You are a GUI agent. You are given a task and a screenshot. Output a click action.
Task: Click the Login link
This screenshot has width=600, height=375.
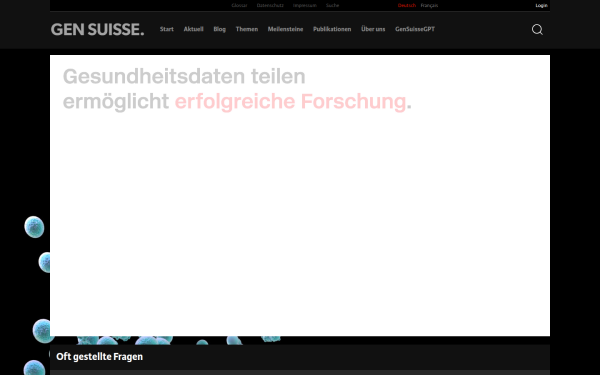pos(541,5)
